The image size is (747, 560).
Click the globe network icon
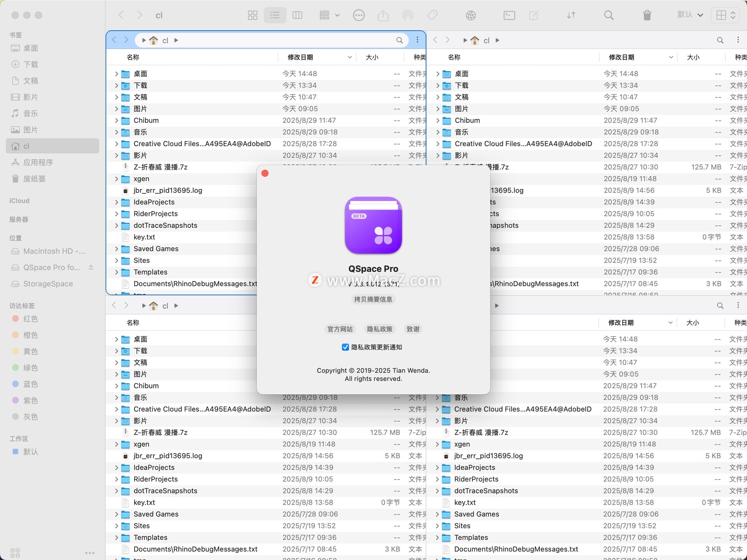[x=471, y=15]
